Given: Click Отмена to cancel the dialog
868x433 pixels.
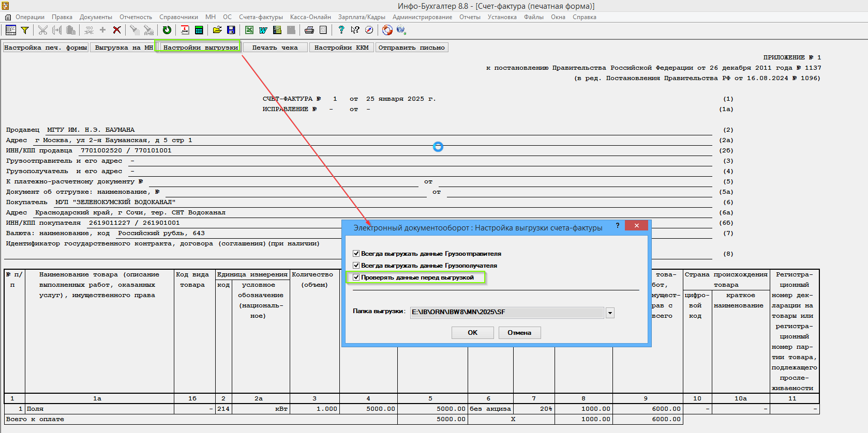Looking at the screenshot, I should (519, 333).
